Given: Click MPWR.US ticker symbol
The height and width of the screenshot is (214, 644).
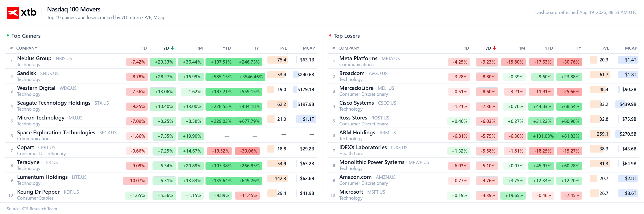Looking at the screenshot, I should coord(419,163).
